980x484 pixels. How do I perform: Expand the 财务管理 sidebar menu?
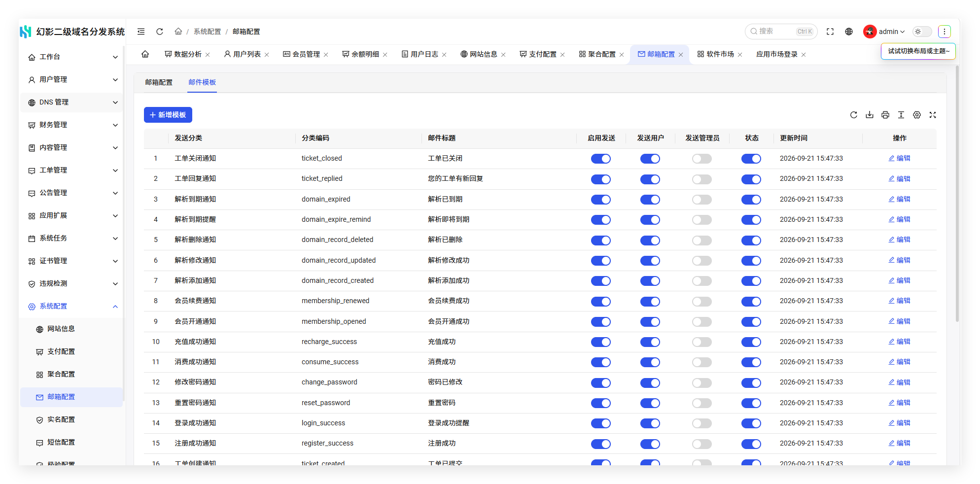(71, 125)
